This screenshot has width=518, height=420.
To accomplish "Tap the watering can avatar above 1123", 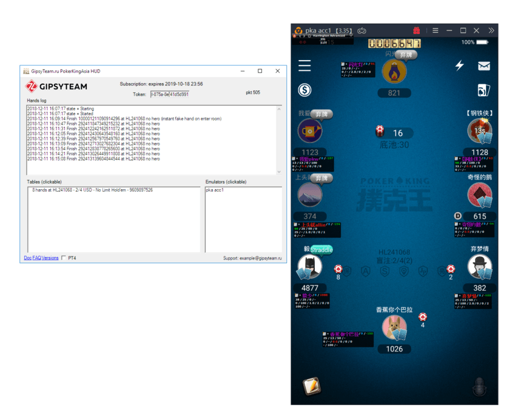I will pyautogui.click(x=309, y=131).
